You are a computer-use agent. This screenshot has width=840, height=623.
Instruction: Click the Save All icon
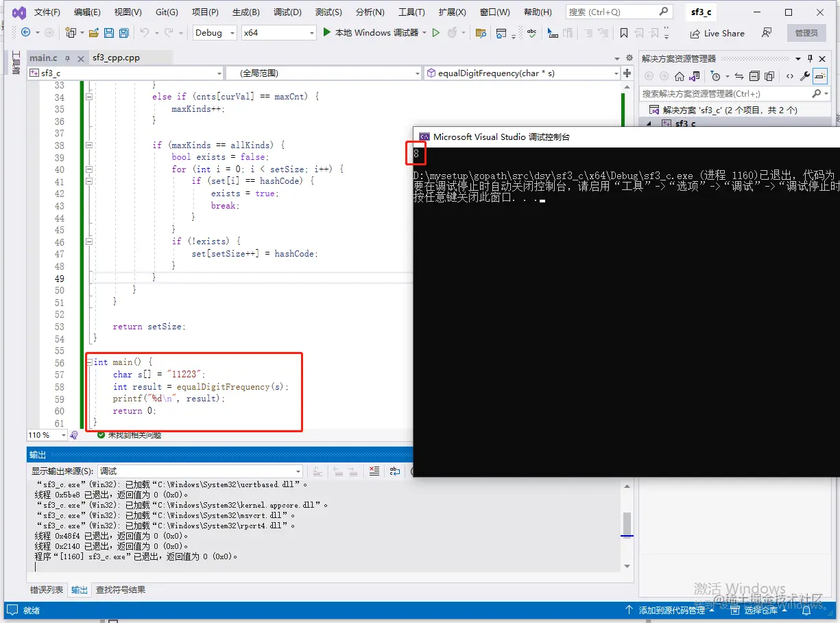124,32
